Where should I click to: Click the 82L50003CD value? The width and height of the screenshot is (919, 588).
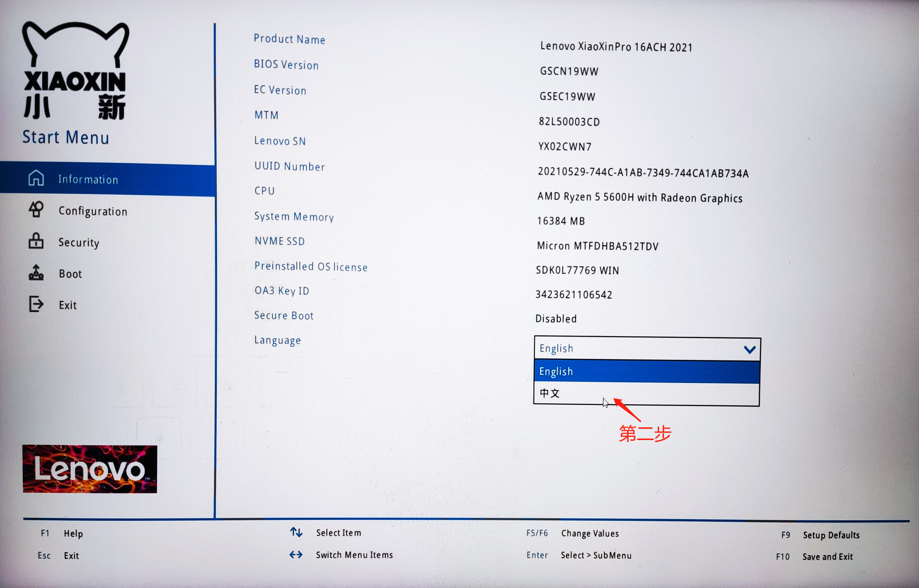(x=569, y=122)
